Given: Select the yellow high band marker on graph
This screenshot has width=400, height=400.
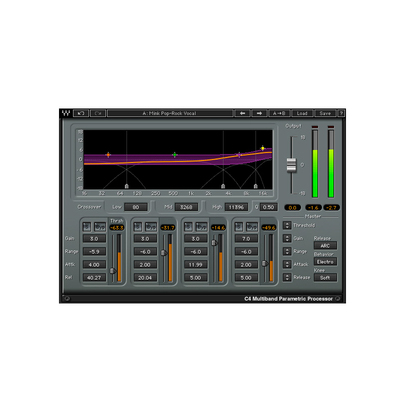Looking at the screenshot, I should point(263,148).
